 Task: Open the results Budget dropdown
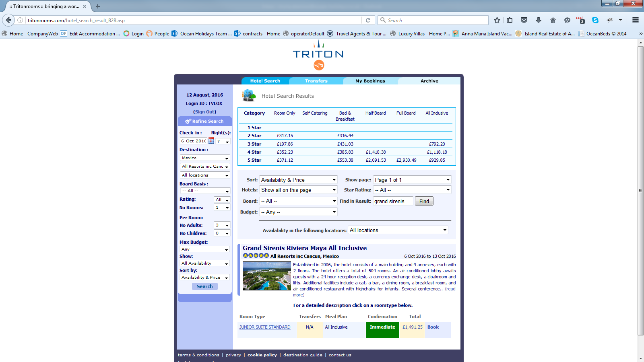click(x=298, y=212)
